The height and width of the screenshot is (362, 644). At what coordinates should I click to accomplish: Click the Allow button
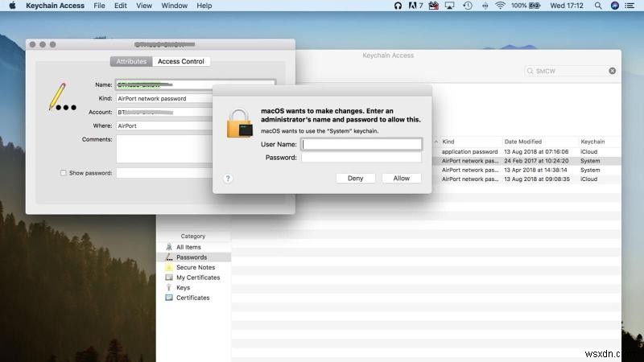pyautogui.click(x=401, y=178)
